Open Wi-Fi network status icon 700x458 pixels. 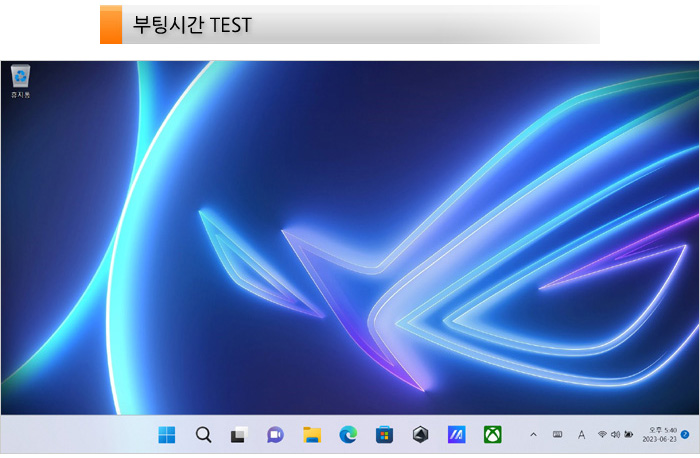point(602,434)
